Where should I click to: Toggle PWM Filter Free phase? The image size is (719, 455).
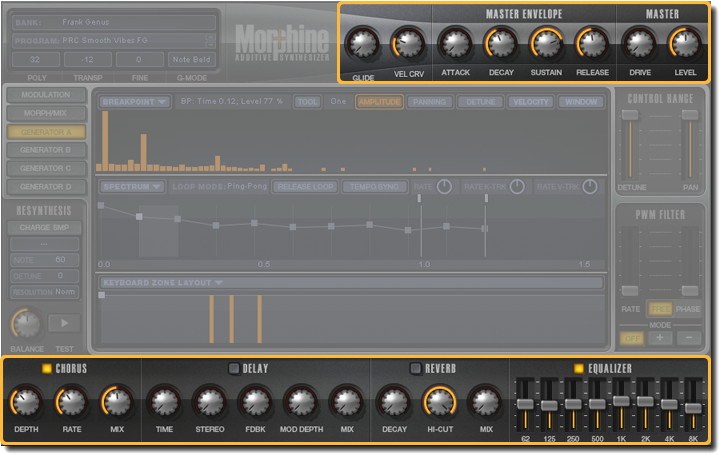[660, 309]
